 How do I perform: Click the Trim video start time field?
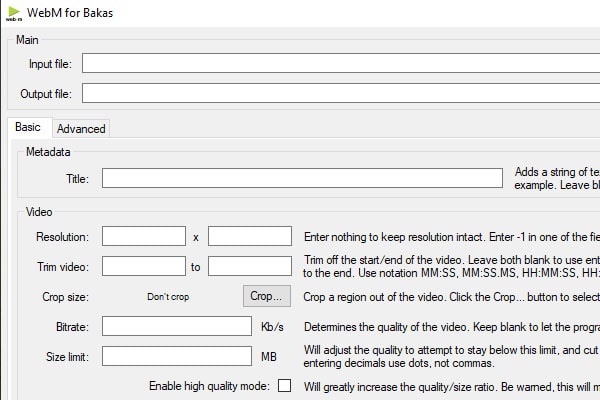[144, 266]
